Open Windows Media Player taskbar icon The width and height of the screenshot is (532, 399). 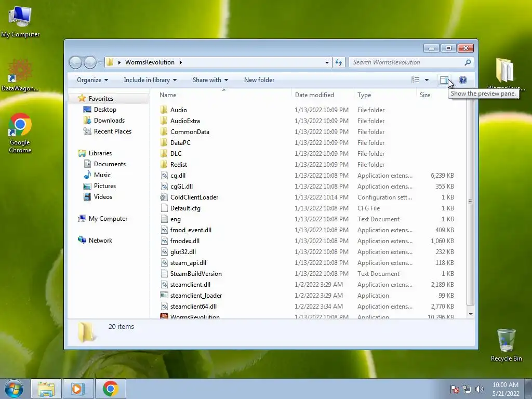click(78, 389)
